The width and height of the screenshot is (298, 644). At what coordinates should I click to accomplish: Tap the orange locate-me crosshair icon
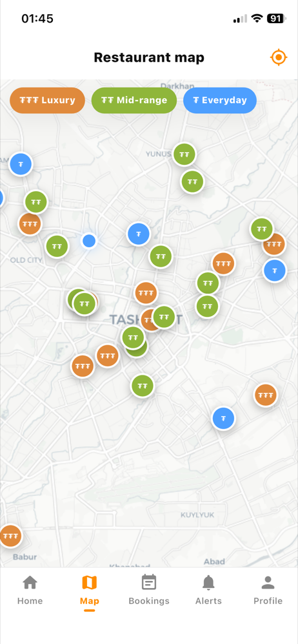pyautogui.click(x=279, y=57)
